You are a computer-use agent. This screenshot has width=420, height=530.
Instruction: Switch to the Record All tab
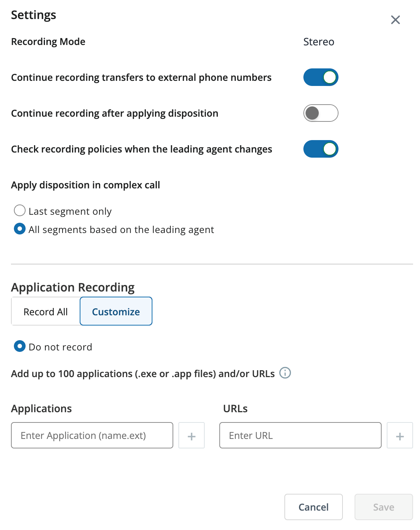pyautogui.click(x=46, y=311)
